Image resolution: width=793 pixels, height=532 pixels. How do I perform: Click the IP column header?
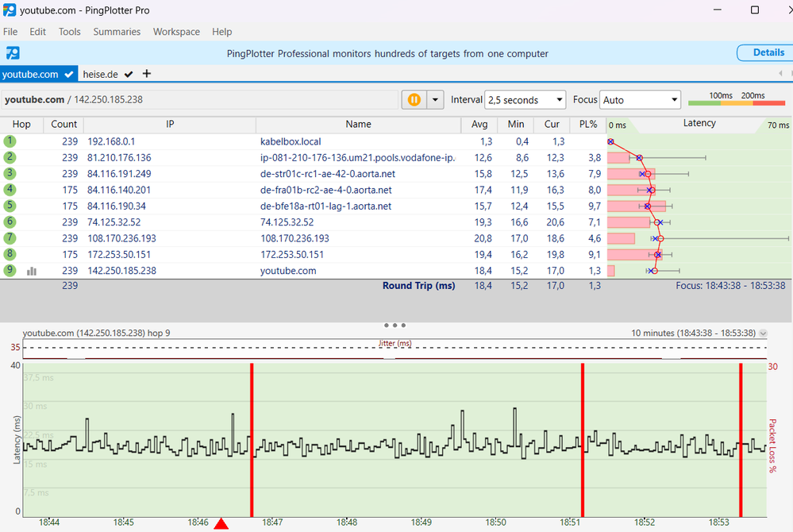(x=170, y=125)
